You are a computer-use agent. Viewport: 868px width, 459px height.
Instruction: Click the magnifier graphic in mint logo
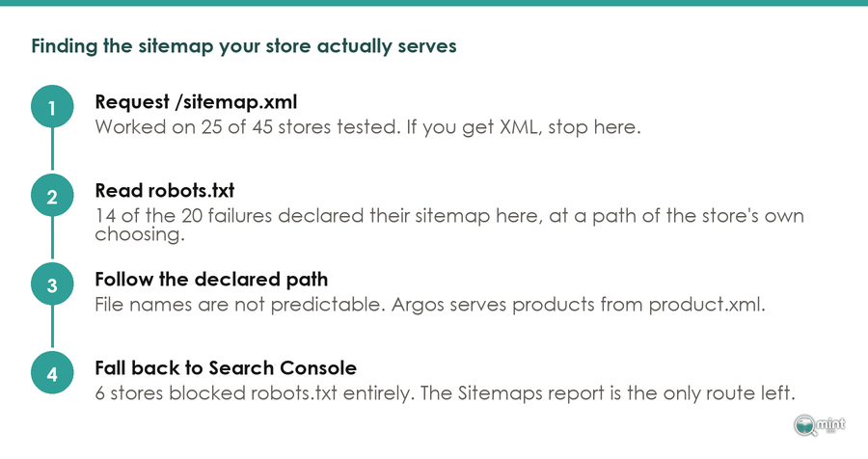(x=804, y=425)
